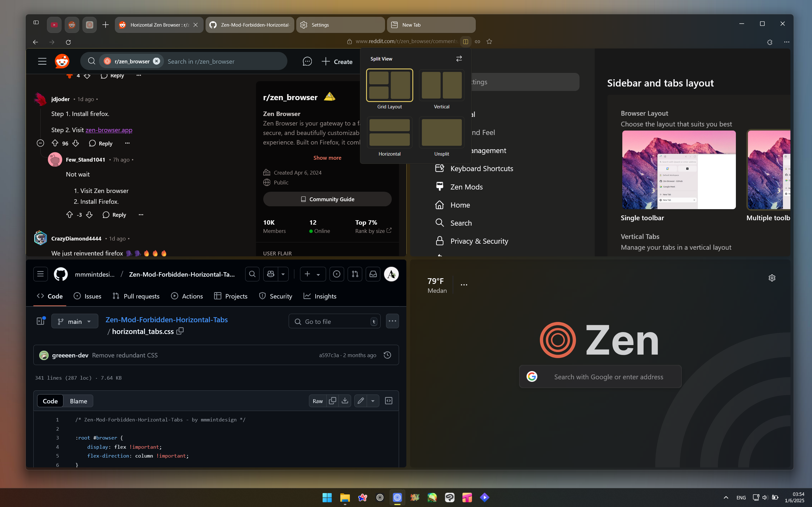Click Show more in the subreddit description
Viewport: 812px width, 507px height.
click(327, 157)
